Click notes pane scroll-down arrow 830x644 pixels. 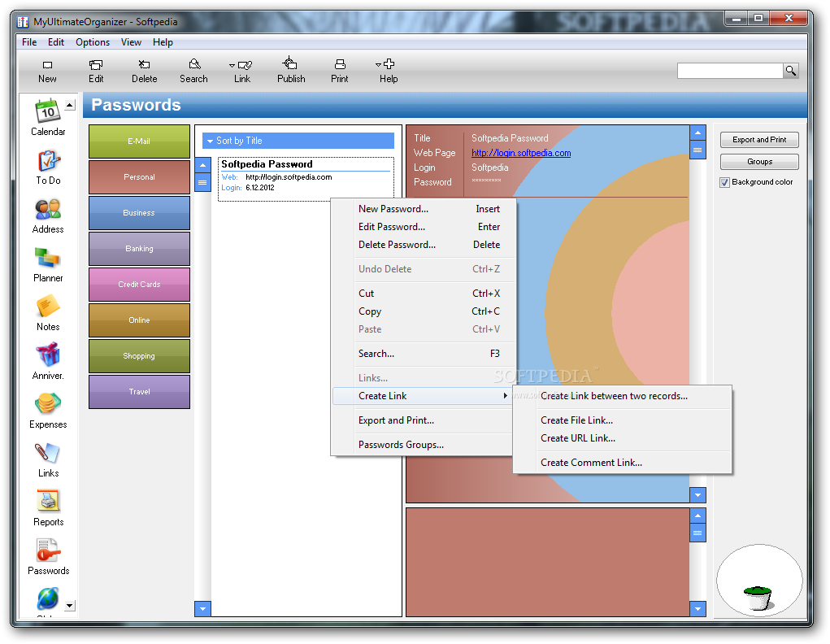pyautogui.click(x=697, y=609)
